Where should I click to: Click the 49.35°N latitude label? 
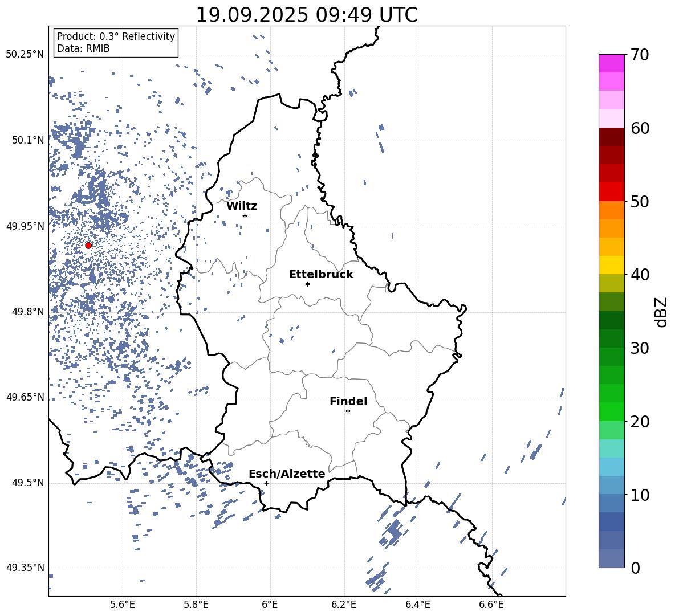click(x=25, y=568)
